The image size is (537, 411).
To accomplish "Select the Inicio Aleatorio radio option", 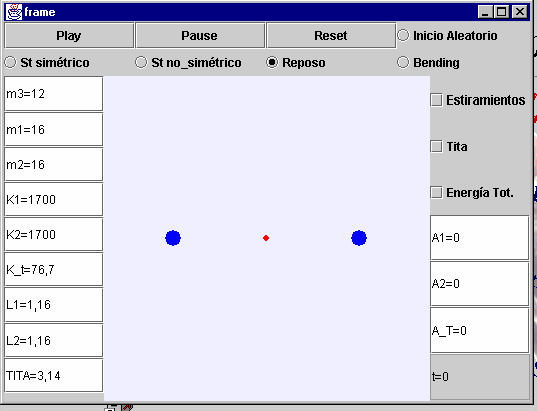I will pyautogui.click(x=403, y=35).
